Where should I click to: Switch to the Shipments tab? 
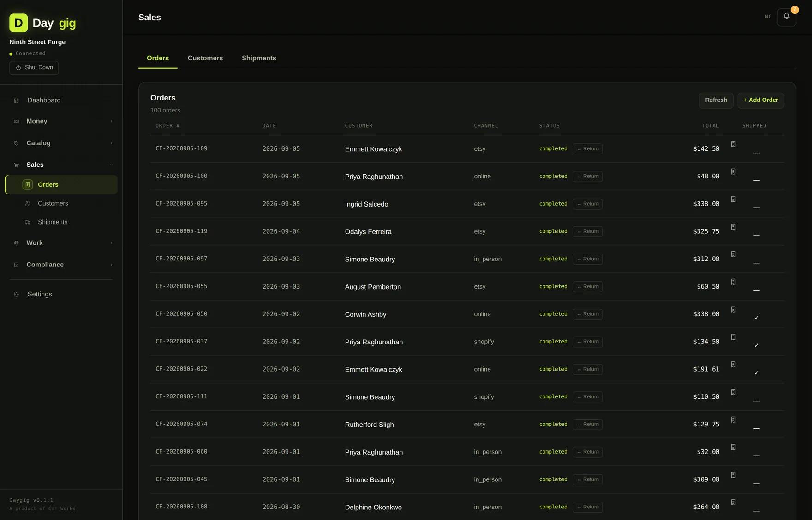(259, 58)
